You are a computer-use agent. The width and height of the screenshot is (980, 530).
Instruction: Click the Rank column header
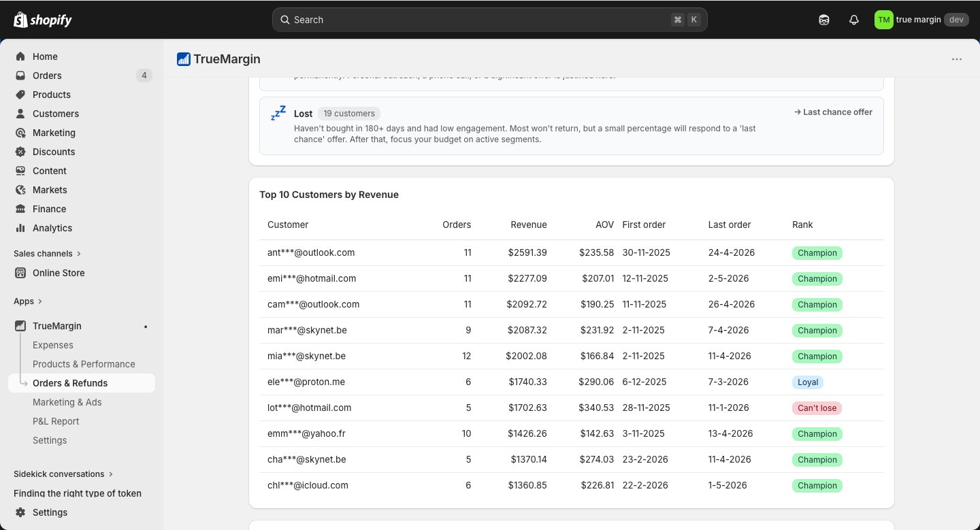click(x=802, y=225)
